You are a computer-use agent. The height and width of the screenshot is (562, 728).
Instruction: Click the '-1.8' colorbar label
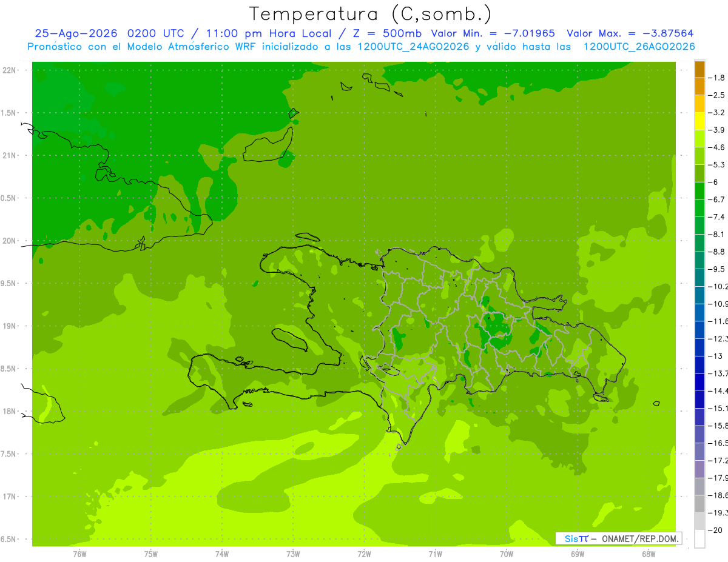point(716,78)
